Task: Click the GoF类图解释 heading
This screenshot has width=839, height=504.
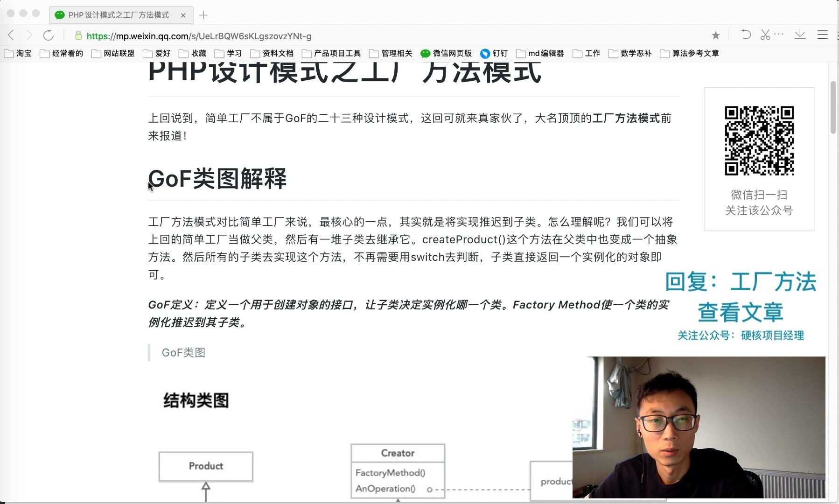Action: point(217,179)
